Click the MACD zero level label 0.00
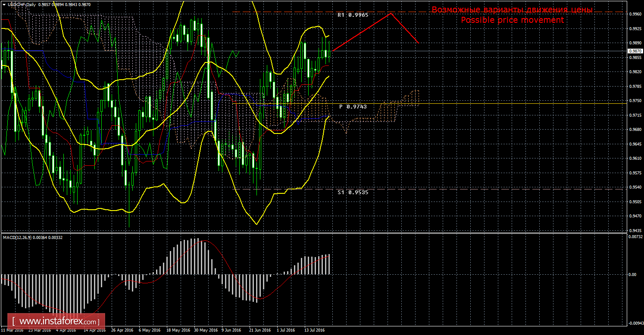The height and width of the screenshot is (335, 644). click(631, 274)
